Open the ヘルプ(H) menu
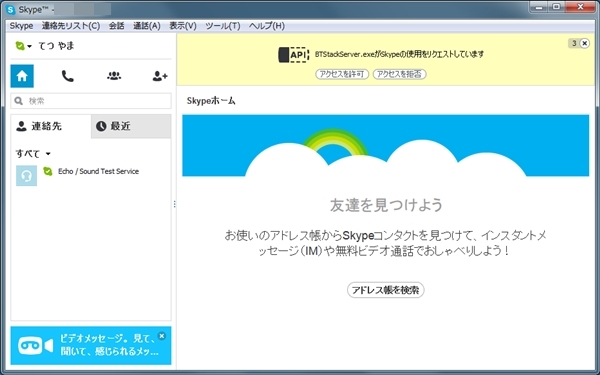The width and height of the screenshot is (600, 375). 267,26
